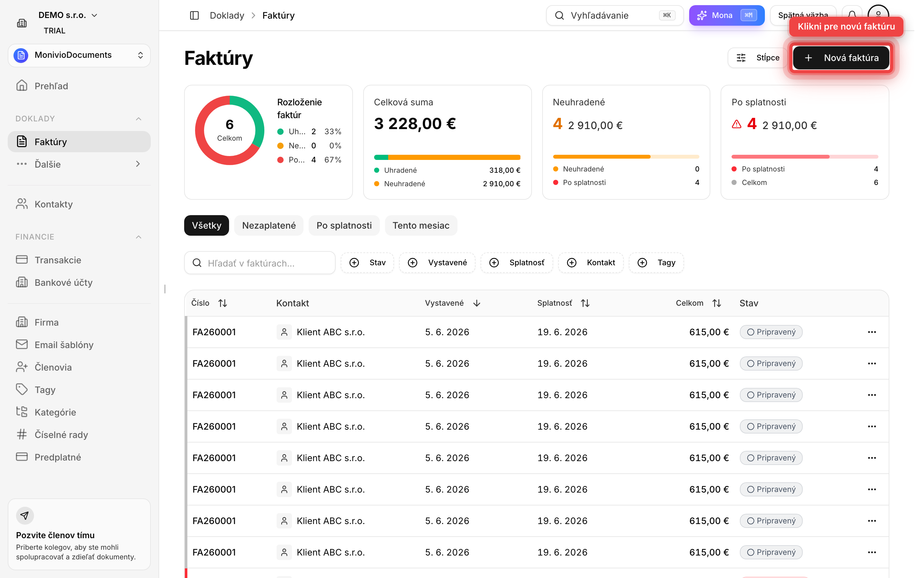This screenshot has height=578, width=924.
Task: Open Kontakty from the sidebar
Action: 79,204
